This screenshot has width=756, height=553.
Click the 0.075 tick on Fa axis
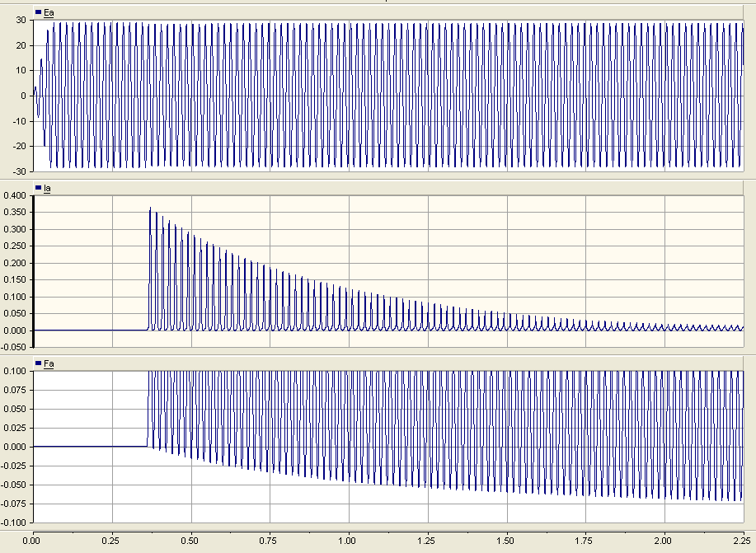coord(15,390)
